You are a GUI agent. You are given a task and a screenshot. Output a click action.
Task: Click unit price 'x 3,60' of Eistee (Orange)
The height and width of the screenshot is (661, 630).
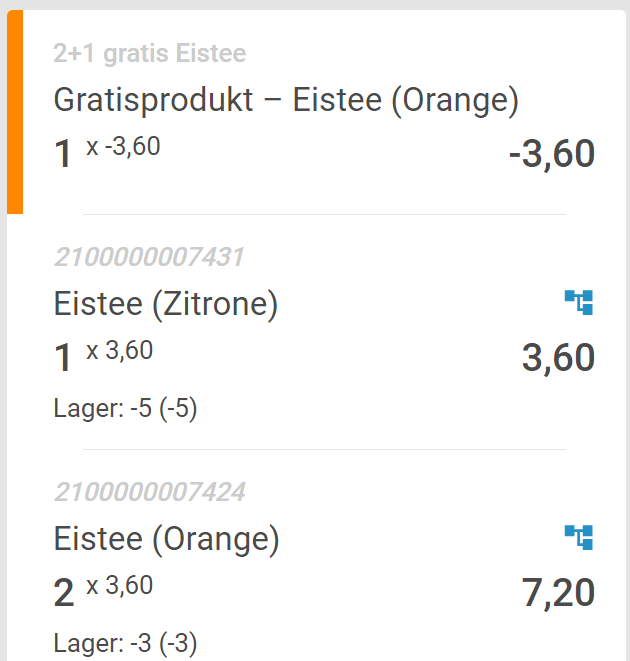tap(120, 585)
